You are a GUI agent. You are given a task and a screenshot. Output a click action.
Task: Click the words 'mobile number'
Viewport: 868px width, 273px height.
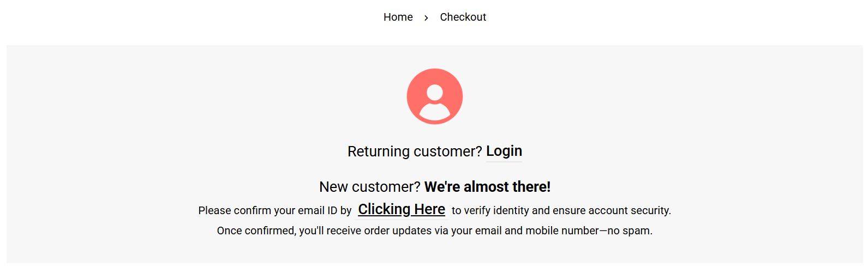[x=562, y=231]
